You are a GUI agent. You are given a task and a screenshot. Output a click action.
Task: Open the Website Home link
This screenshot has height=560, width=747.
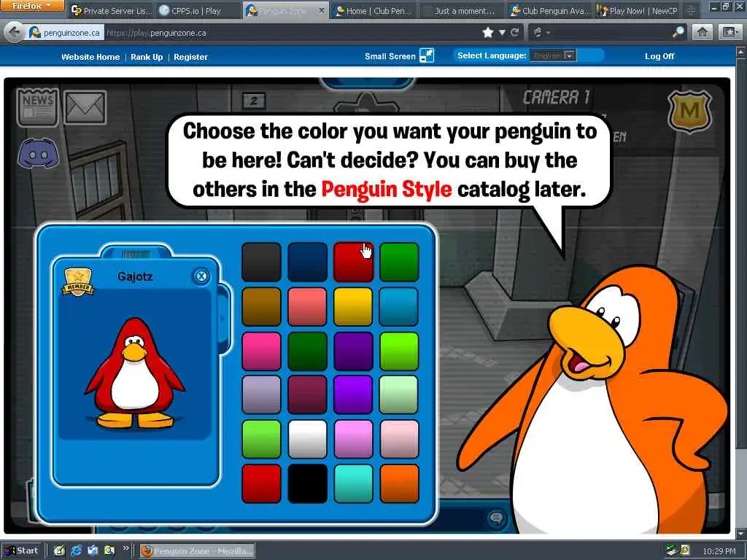coord(90,57)
